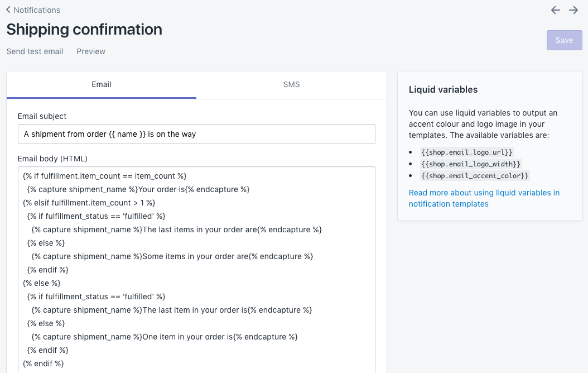Click inside the Email body HTML editor
588x373 pixels.
[196, 268]
